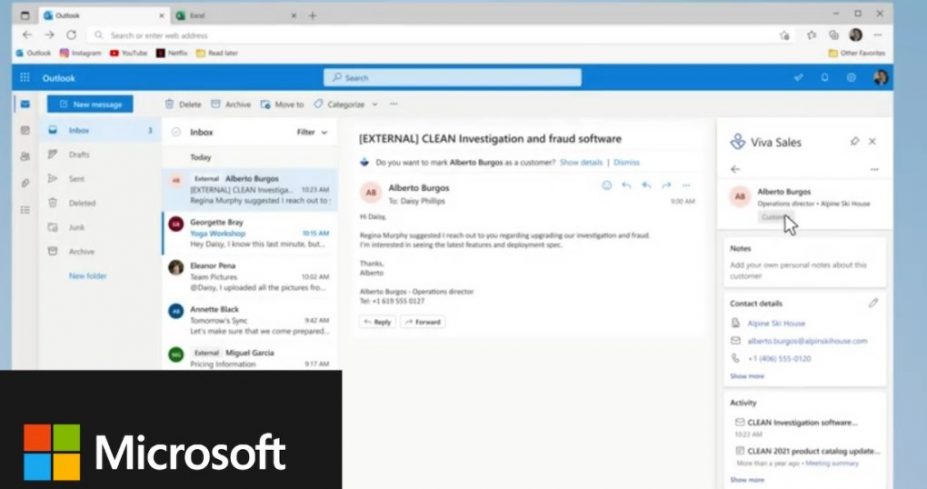Click the Show details link
This screenshot has width=927, height=489.
[x=580, y=162]
